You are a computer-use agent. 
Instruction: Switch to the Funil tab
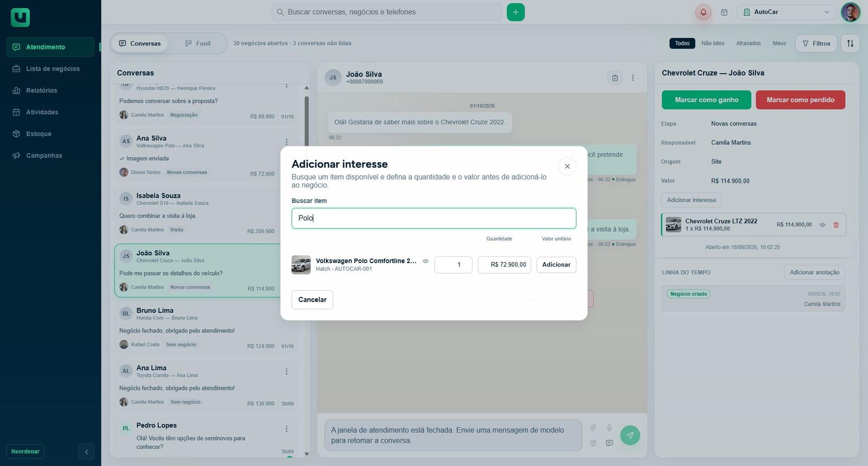(197, 43)
